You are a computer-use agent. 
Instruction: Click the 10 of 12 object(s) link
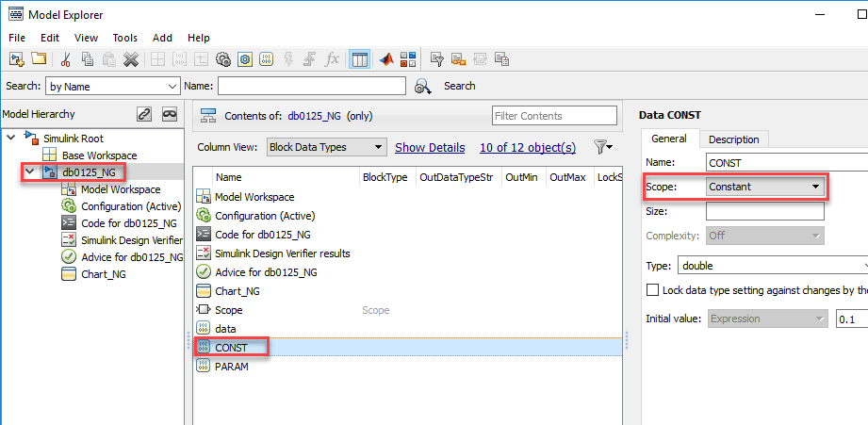tap(528, 147)
